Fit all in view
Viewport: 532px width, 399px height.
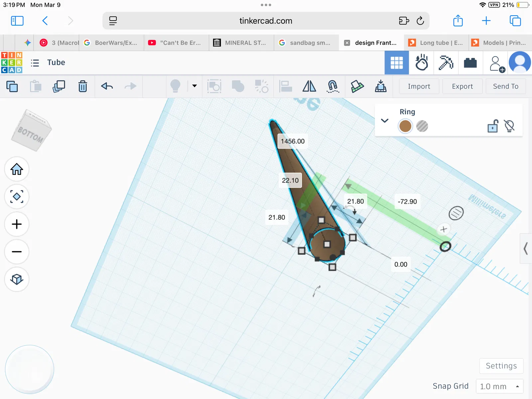[17, 197]
